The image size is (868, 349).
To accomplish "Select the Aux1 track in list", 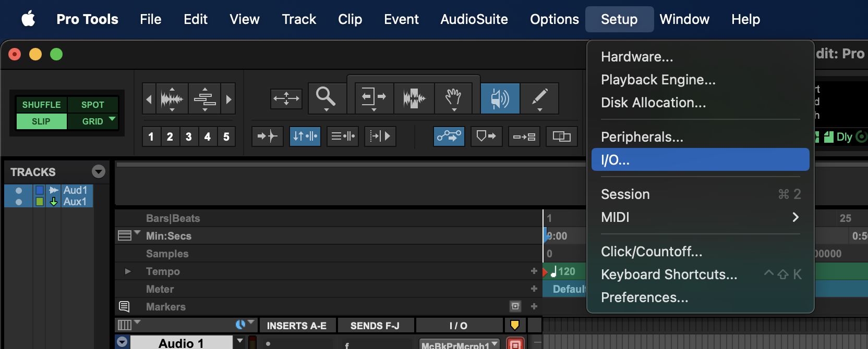I will [75, 202].
